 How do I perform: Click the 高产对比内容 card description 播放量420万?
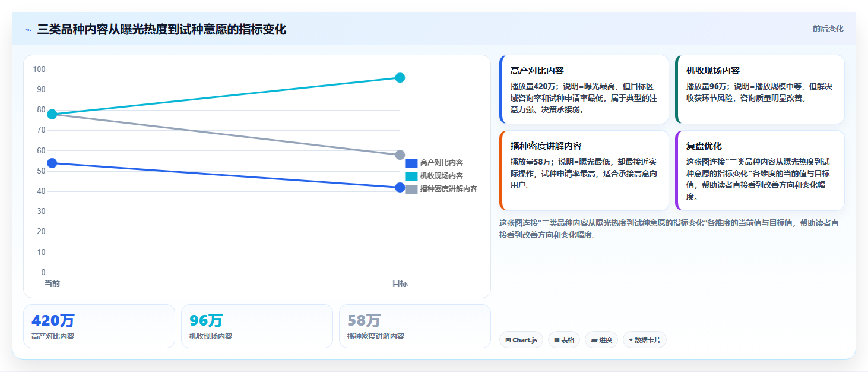533,86
